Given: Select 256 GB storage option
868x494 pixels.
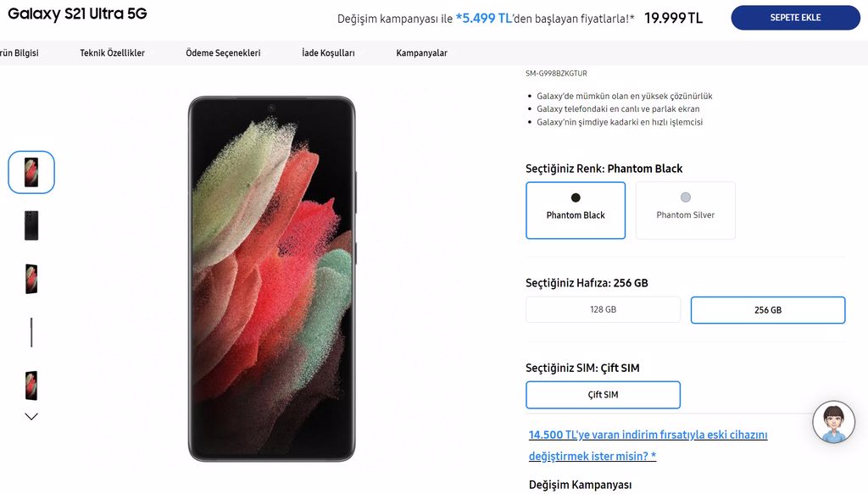Looking at the screenshot, I should pyautogui.click(x=768, y=310).
